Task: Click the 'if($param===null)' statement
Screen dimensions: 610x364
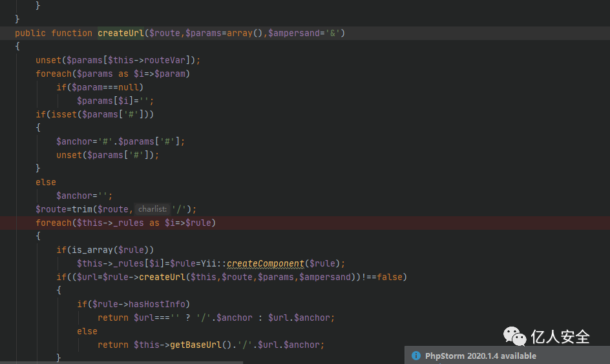Action: tap(100, 87)
